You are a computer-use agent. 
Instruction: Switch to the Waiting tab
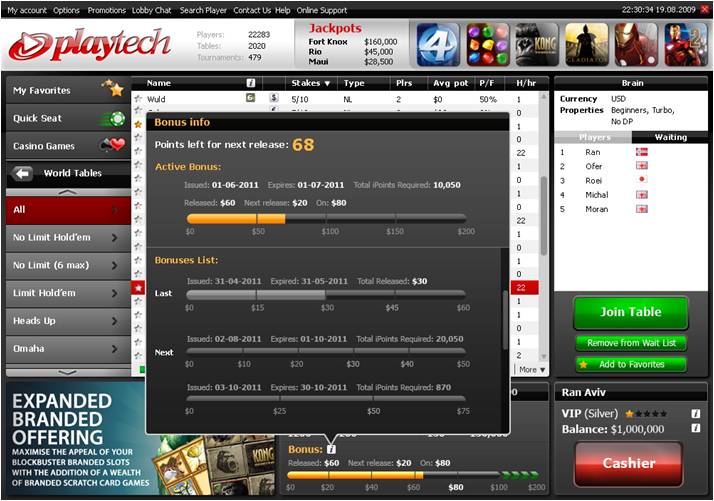point(670,137)
